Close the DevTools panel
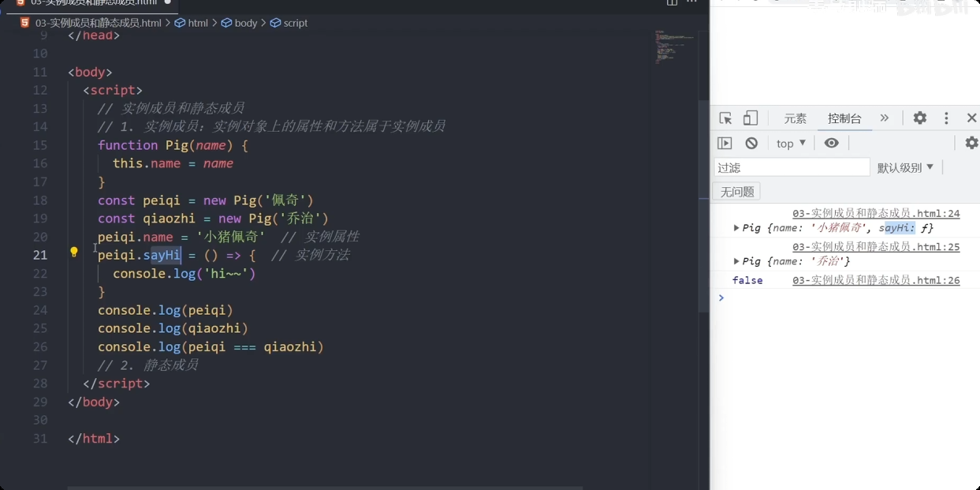 [971, 118]
